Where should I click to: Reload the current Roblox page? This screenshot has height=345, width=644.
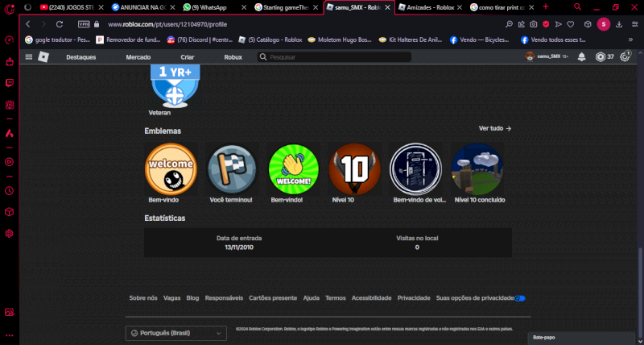click(60, 24)
